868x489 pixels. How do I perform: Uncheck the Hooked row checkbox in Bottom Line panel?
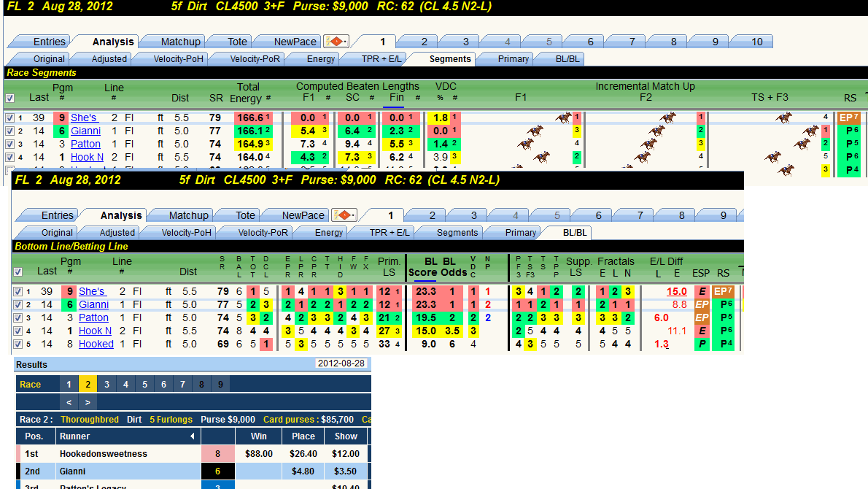click(18, 344)
